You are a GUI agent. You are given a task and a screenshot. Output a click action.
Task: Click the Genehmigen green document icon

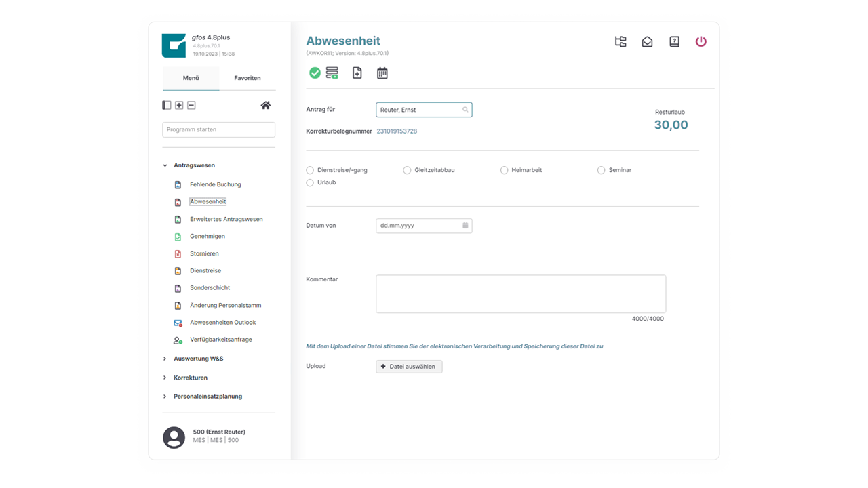(178, 237)
